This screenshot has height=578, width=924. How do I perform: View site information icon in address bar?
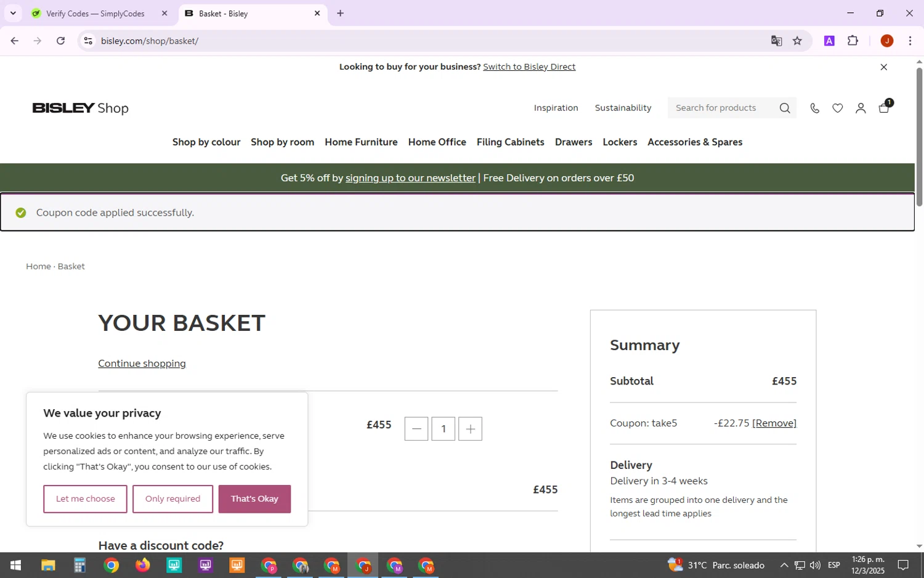[88, 41]
